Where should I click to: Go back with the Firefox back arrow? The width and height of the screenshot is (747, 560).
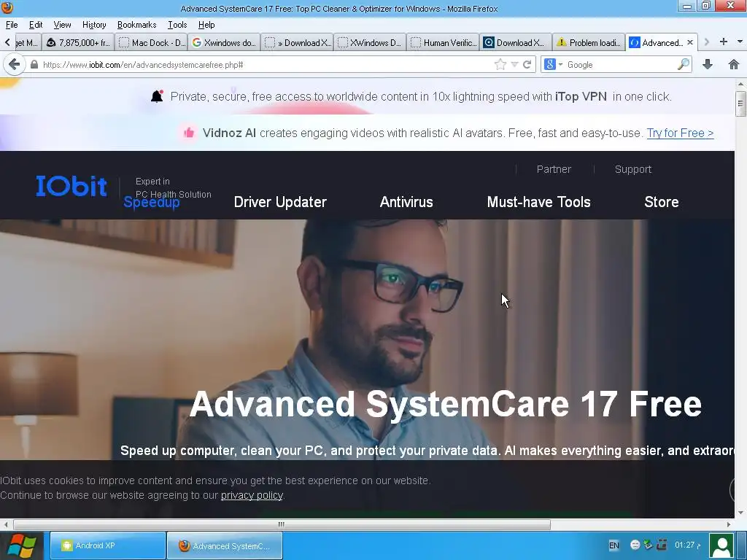coord(15,64)
